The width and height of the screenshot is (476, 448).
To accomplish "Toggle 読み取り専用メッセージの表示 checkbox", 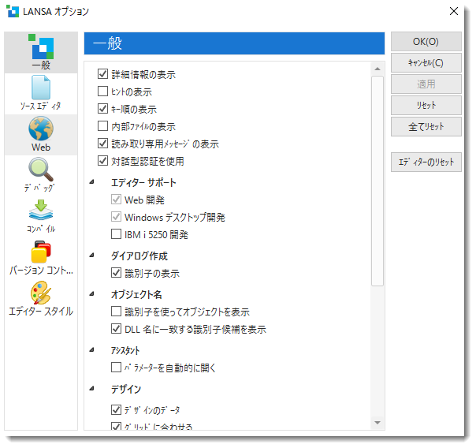I will pyautogui.click(x=102, y=143).
